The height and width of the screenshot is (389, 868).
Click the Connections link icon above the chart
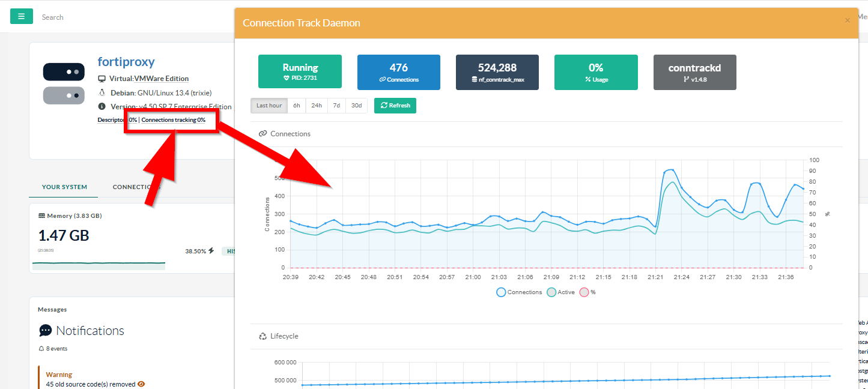pos(263,134)
